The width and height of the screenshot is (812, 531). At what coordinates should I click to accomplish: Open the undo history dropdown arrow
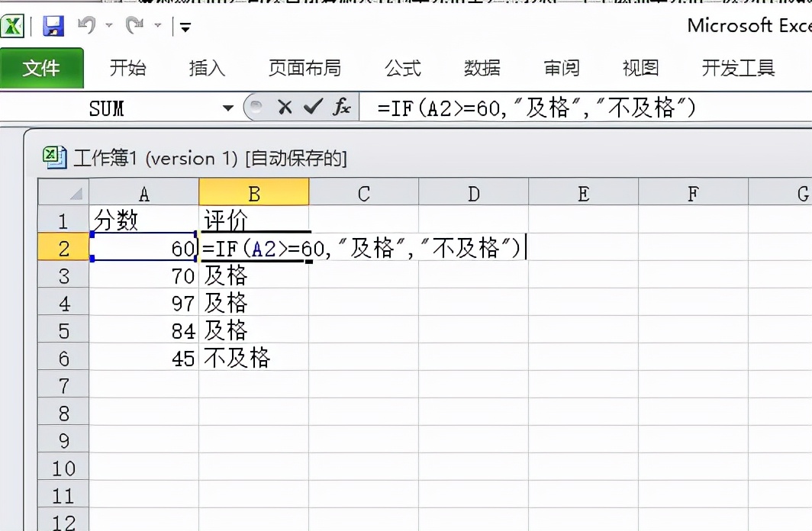click(109, 25)
